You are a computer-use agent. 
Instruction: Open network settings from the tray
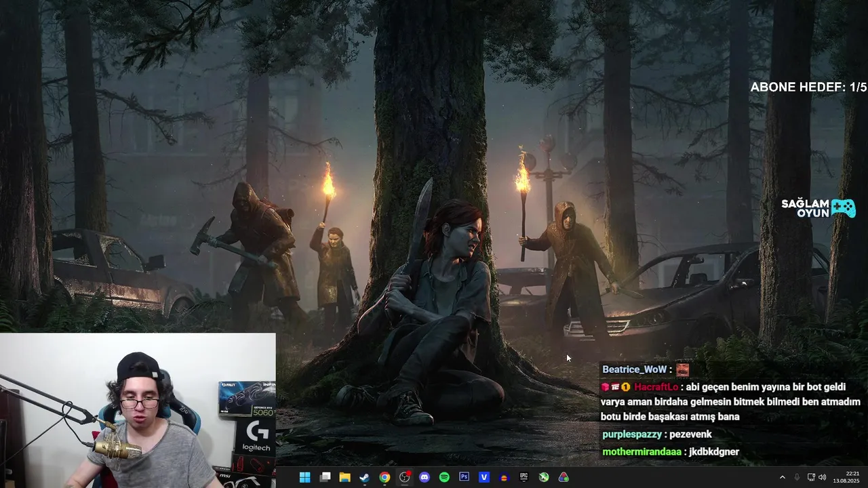tap(811, 477)
